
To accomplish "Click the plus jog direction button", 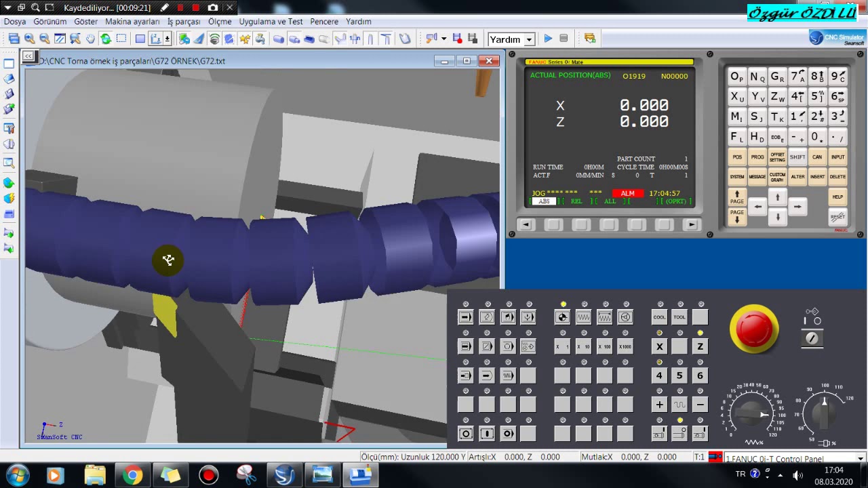I will 659,405.
